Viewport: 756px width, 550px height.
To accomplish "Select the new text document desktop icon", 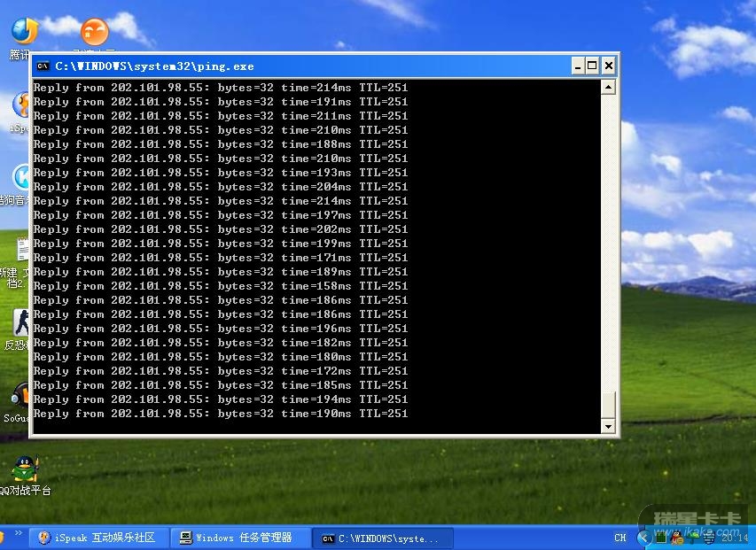I will coord(22,250).
